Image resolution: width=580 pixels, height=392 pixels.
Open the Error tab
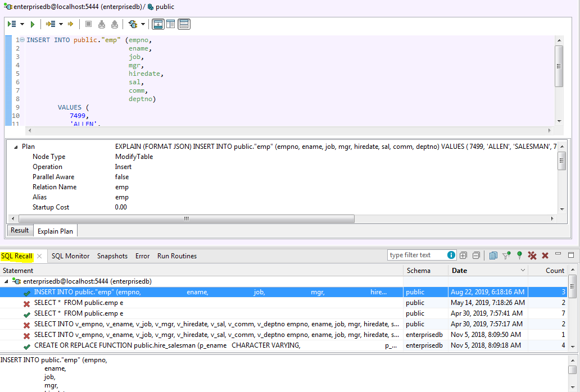click(x=142, y=256)
